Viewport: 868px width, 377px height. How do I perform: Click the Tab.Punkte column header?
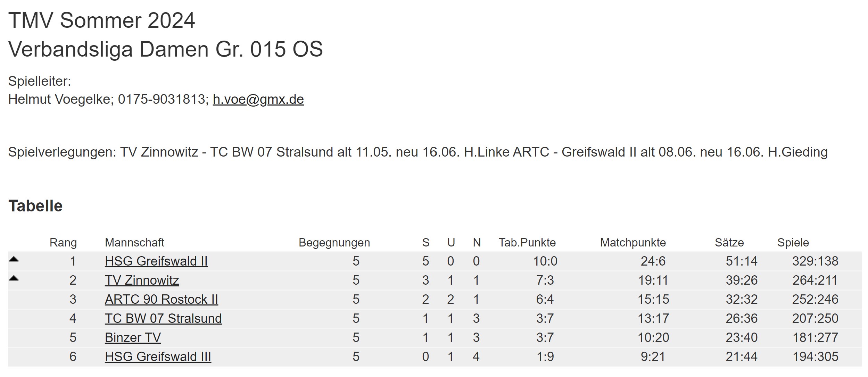(527, 242)
